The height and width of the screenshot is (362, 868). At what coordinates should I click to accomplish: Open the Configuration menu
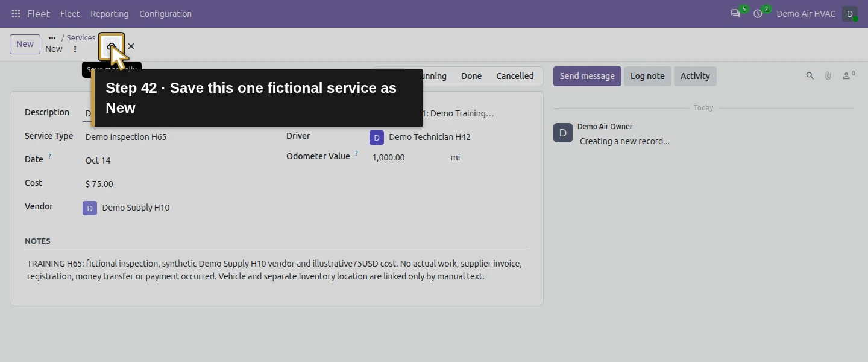click(x=165, y=14)
